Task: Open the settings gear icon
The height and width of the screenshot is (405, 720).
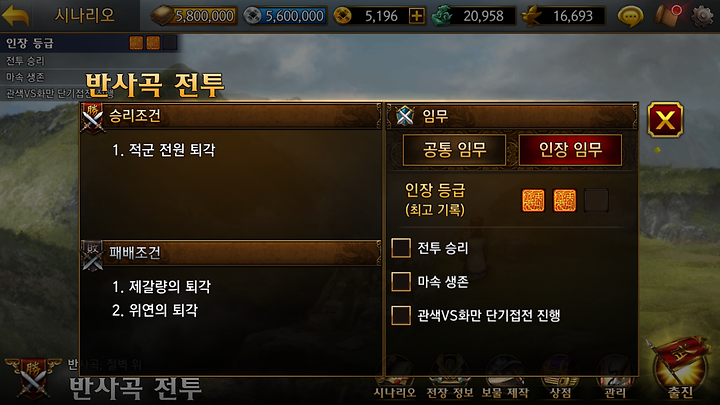Action: pyautogui.click(x=703, y=16)
